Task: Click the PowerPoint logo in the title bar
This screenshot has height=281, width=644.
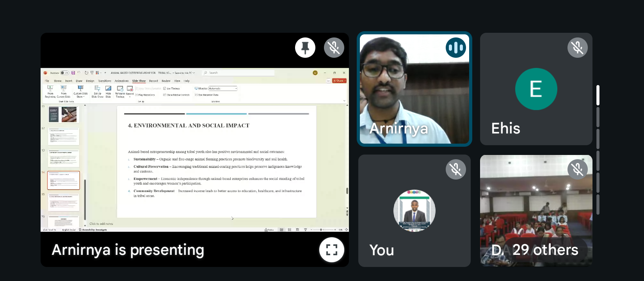Action: tap(45, 73)
